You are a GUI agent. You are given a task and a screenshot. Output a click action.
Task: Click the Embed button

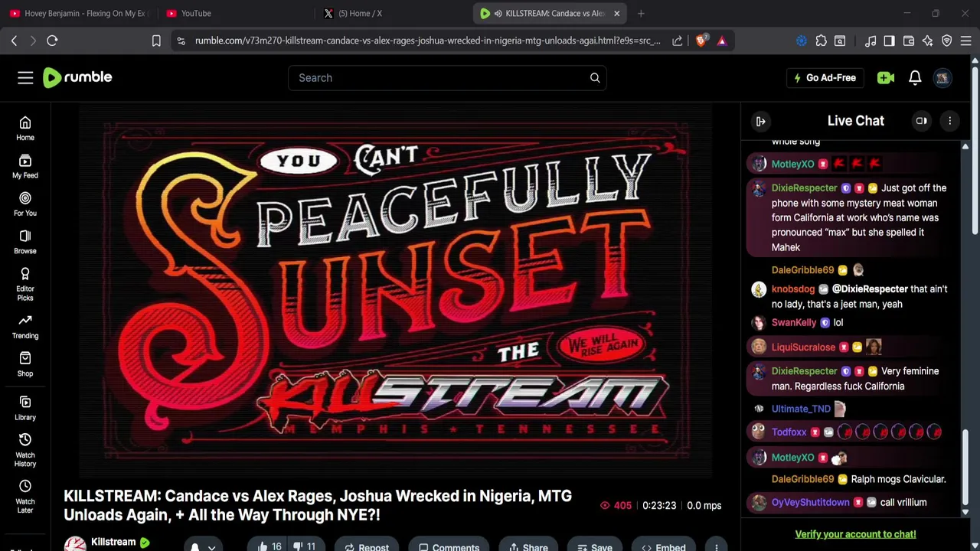pos(663,546)
